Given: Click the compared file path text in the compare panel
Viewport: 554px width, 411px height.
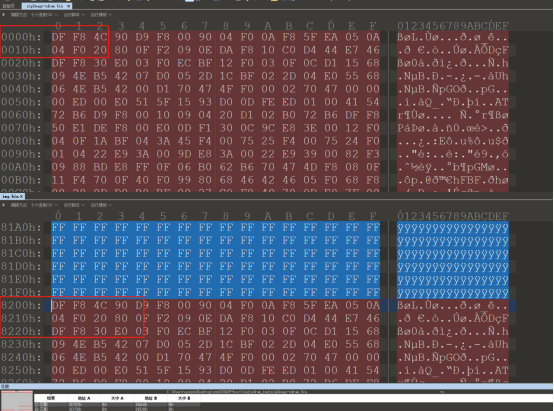Looking at the screenshot, I should [x=237, y=392].
